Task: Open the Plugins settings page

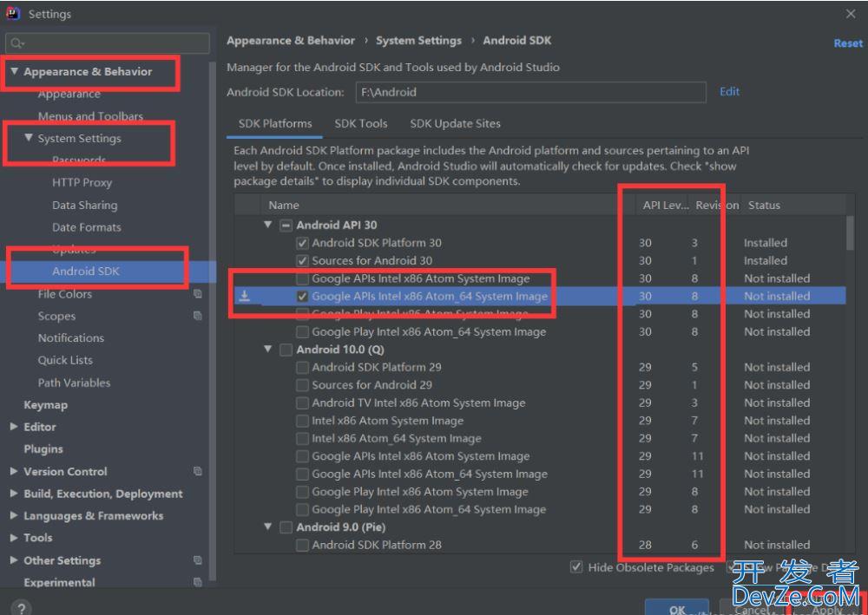Action: click(x=43, y=449)
